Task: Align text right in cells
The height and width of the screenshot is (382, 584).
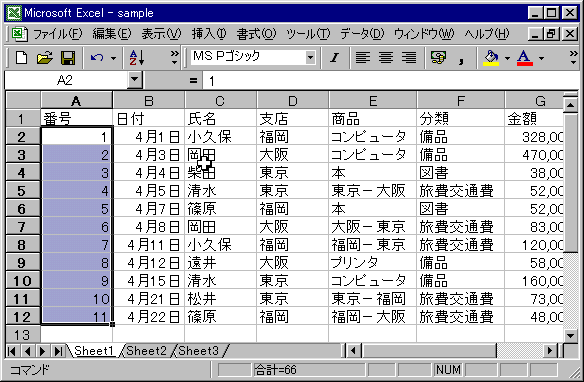Action: pos(409,58)
